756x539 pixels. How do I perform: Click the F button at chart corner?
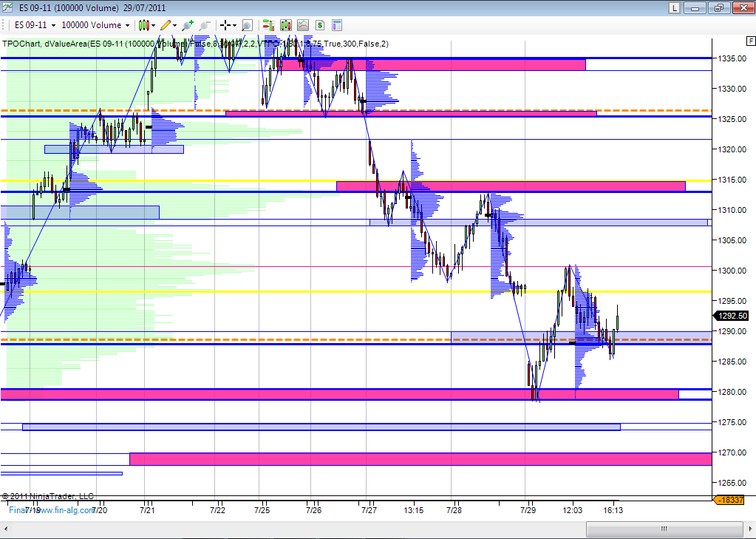tap(750, 41)
